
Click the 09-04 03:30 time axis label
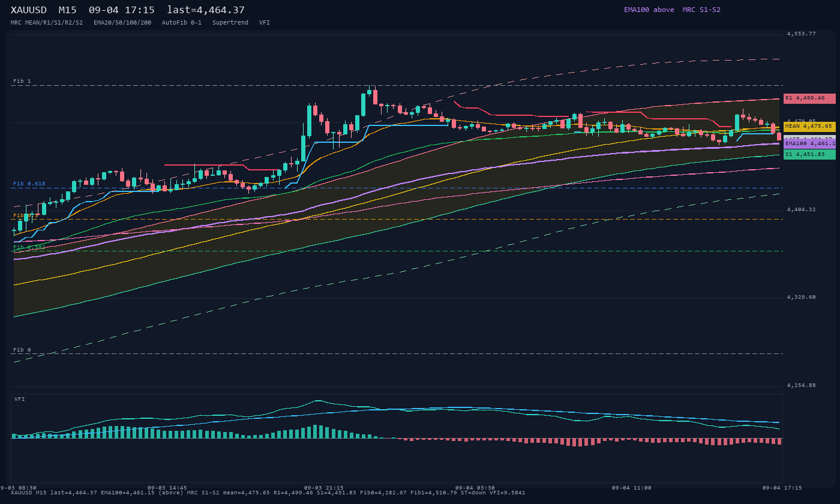[475, 488]
